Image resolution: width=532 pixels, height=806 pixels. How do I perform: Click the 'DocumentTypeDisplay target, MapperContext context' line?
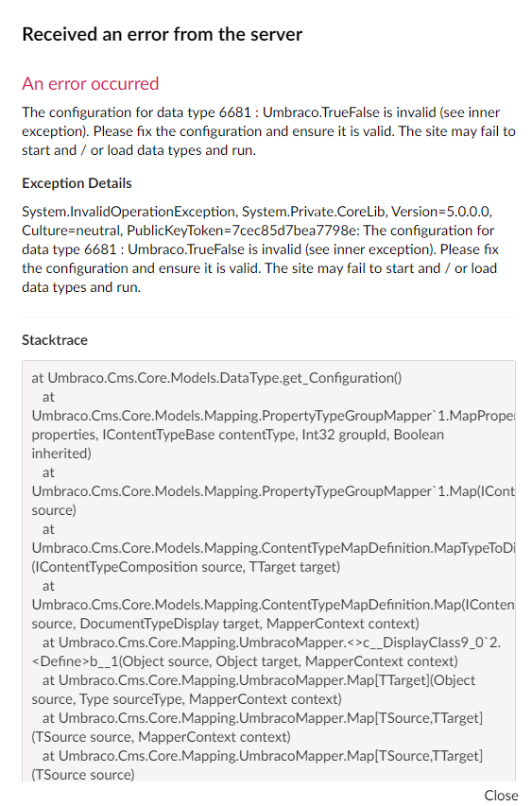225,624
